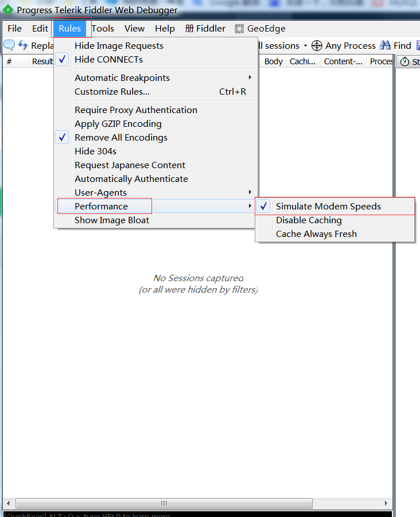Click the horizontal scrollbar left arrow

(x=9, y=503)
